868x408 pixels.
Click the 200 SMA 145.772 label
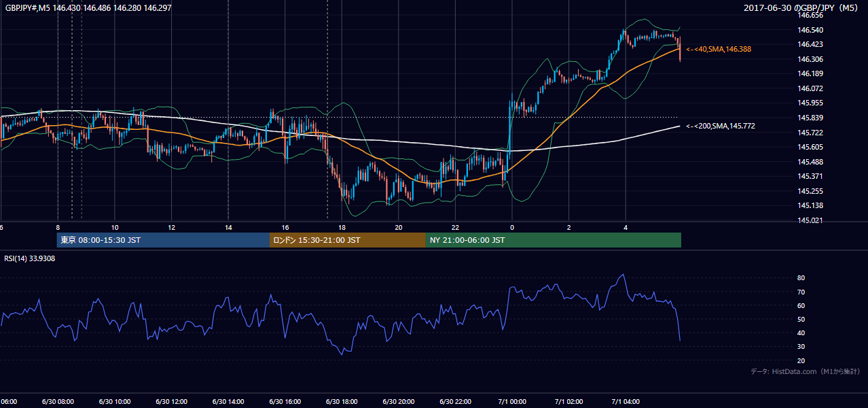(721, 126)
